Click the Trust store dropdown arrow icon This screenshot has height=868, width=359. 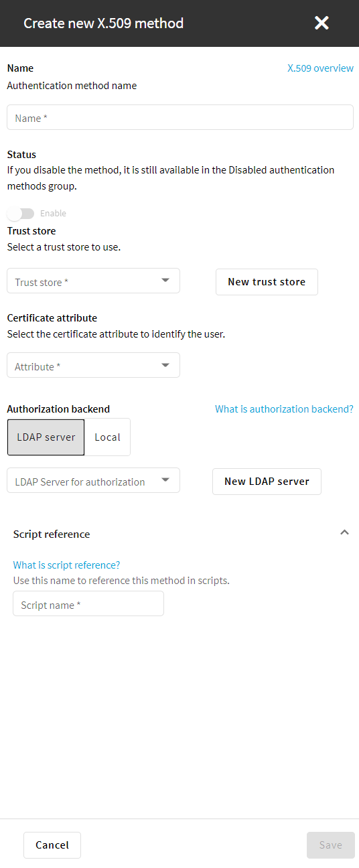[165, 281]
